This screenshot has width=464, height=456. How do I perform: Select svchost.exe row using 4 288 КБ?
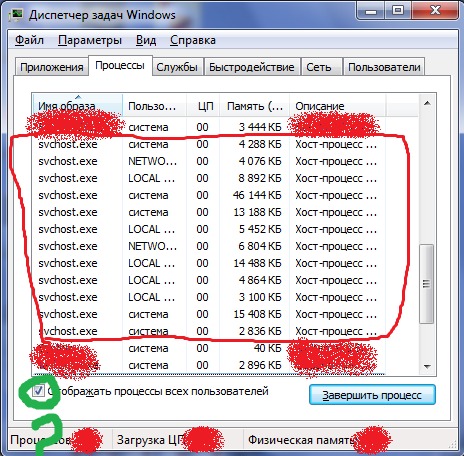click(x=209, y=144)
